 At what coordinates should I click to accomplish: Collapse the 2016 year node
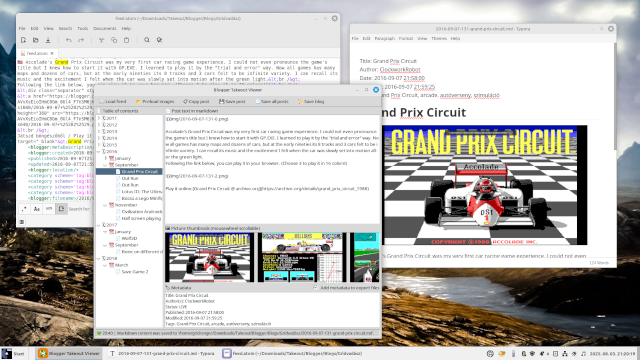click(99, 151)
